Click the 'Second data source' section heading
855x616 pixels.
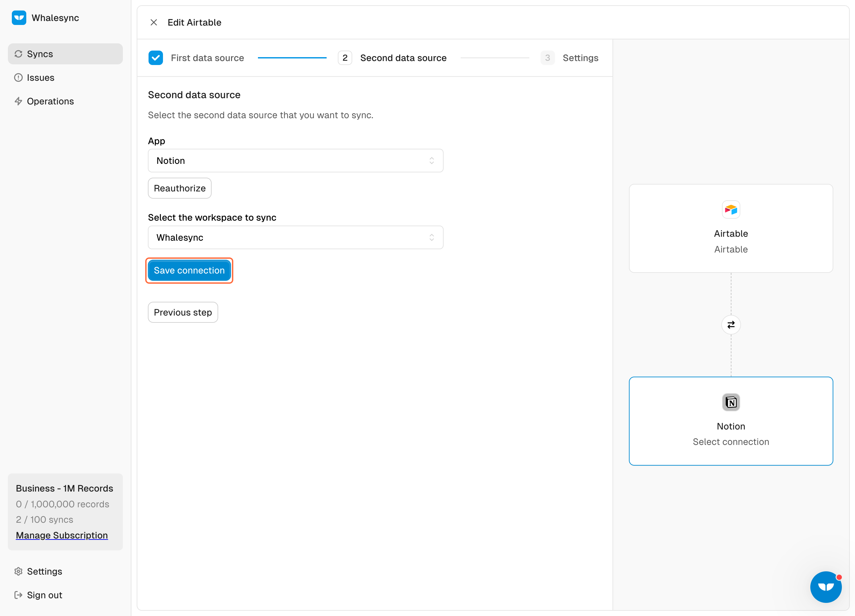point(194,95)
